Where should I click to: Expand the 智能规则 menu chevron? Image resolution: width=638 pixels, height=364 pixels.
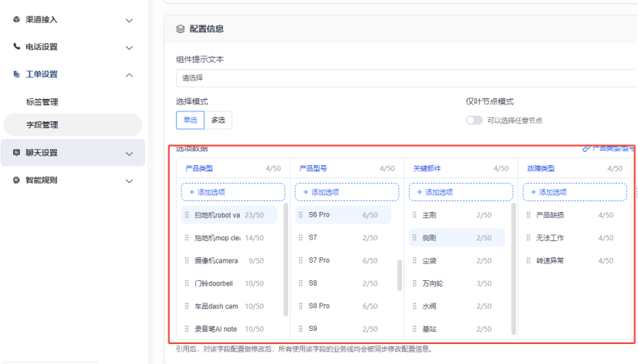tap(129, 181)
